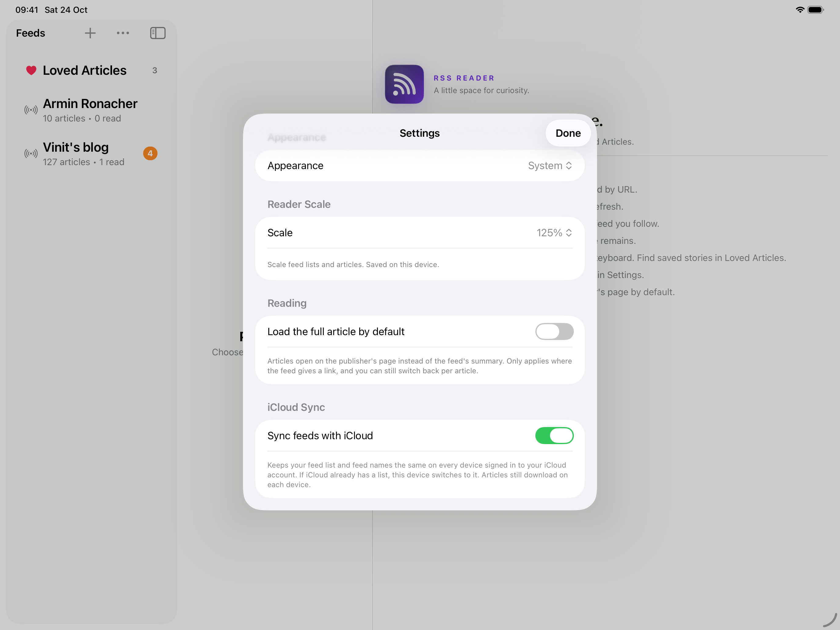This screenshot has width=840, height=630.
Task: Open the Scale 125% dropdown
Action: (x=554, y=233)
